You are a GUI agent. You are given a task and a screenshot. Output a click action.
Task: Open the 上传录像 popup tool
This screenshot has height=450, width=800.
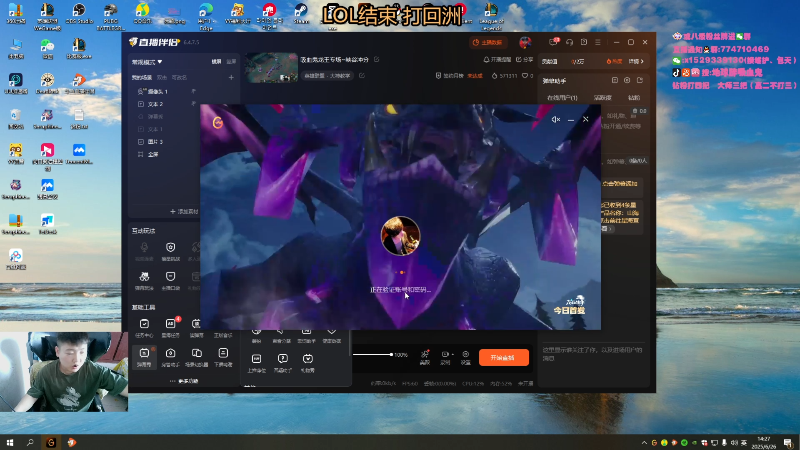point(256,363)
